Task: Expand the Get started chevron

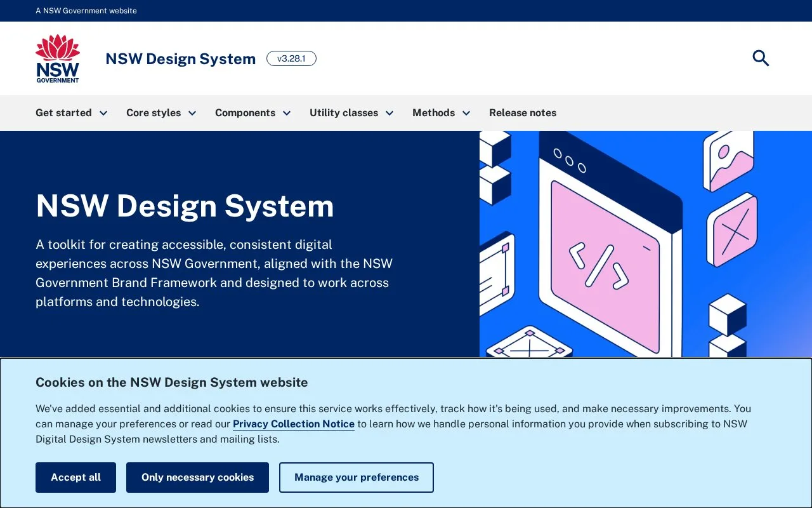Action: tap(103, 113)
